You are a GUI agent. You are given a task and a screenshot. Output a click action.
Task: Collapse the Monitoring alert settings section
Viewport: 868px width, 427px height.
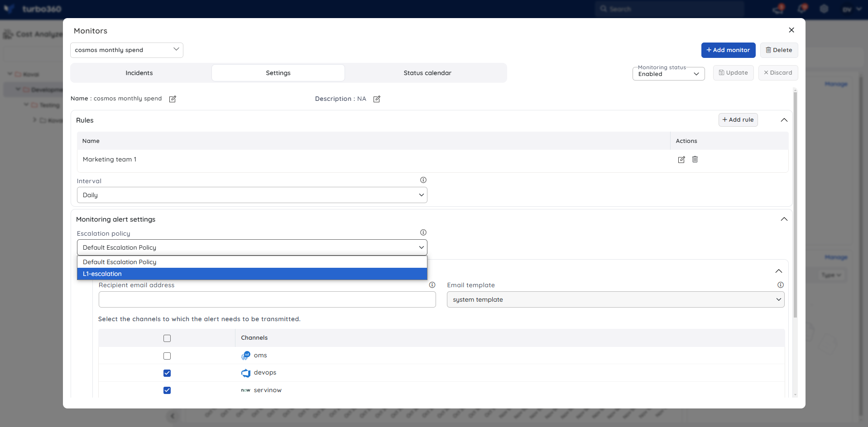784,219
